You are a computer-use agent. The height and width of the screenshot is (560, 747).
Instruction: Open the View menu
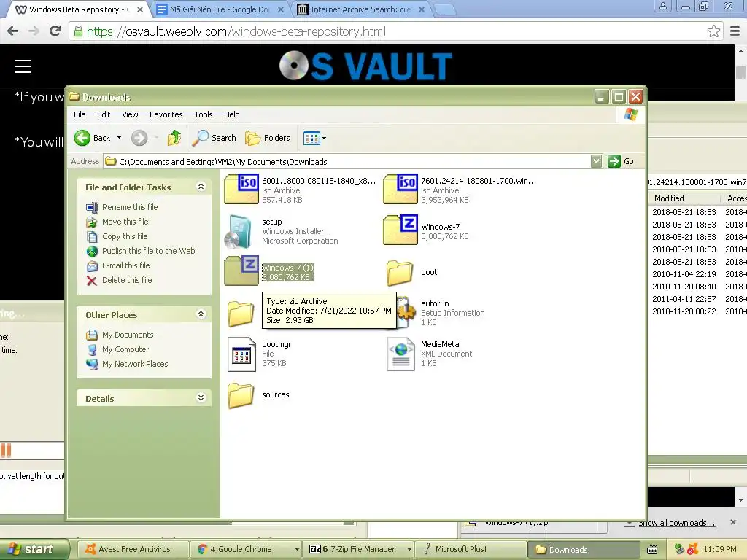click(x=130, y=114)
